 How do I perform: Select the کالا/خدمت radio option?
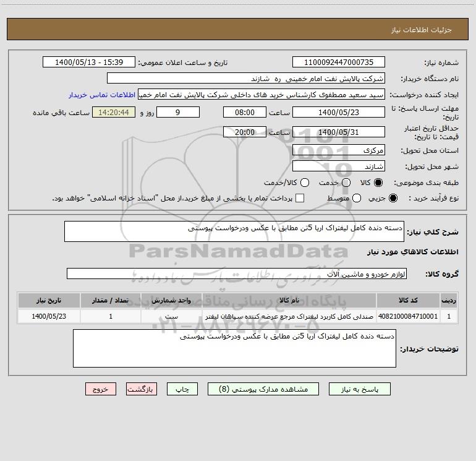[305, 183]
